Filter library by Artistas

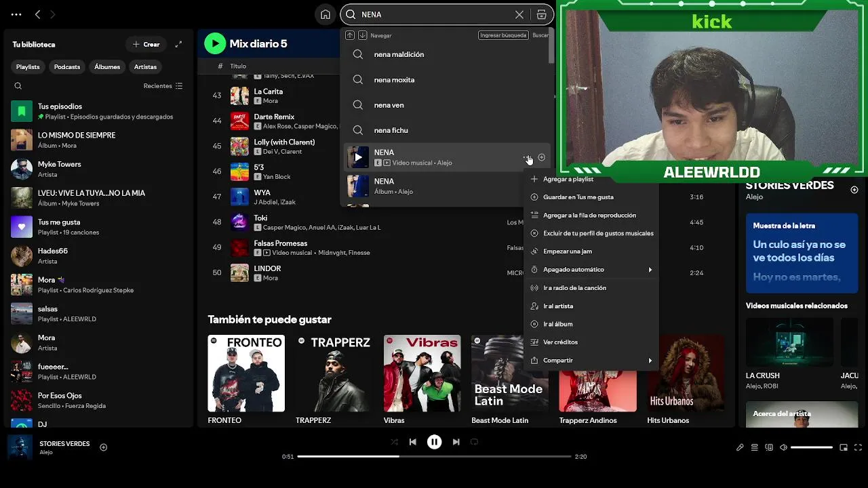coord(145,66)
